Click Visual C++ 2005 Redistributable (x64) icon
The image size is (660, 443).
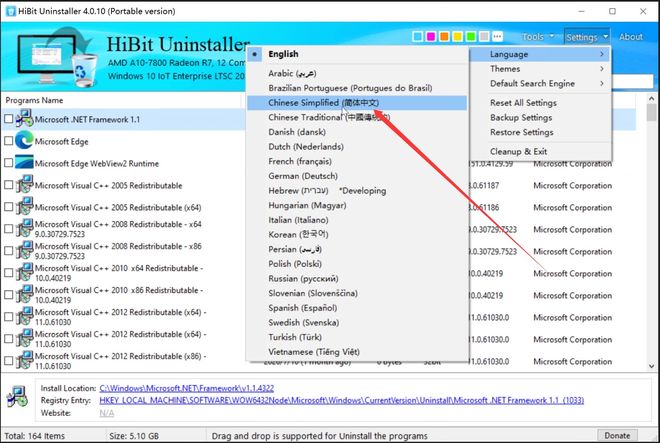(x=24, y=207)
